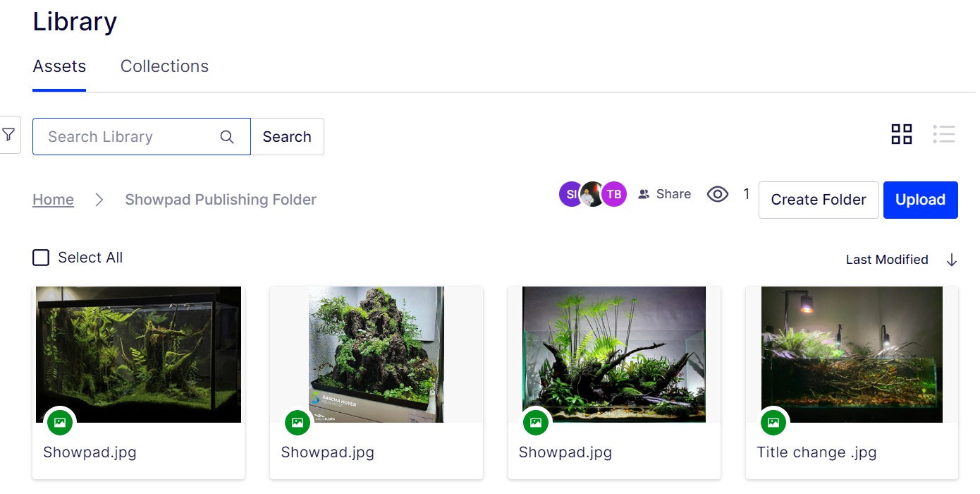Switch to the Collections tab
Image resolution: width=980 pixels, height=494 pixels.
click(x=164, y=66)
